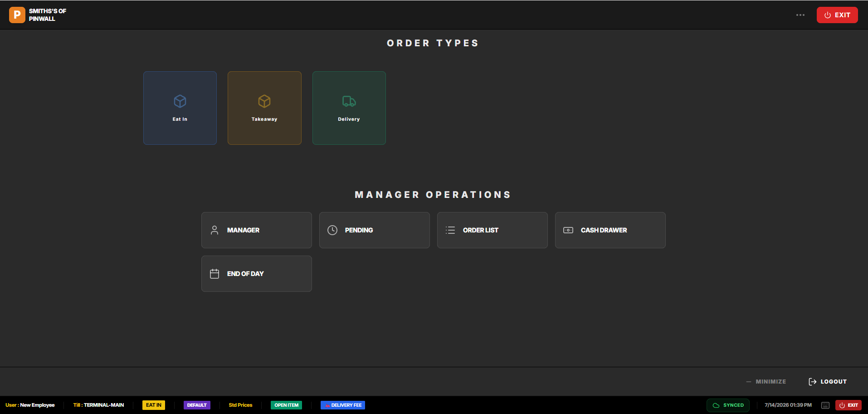Image resolution: width=868 pixels, height=414 pixels.
Task: Click the Std Prices status label
Action: [x=240, y=405]
